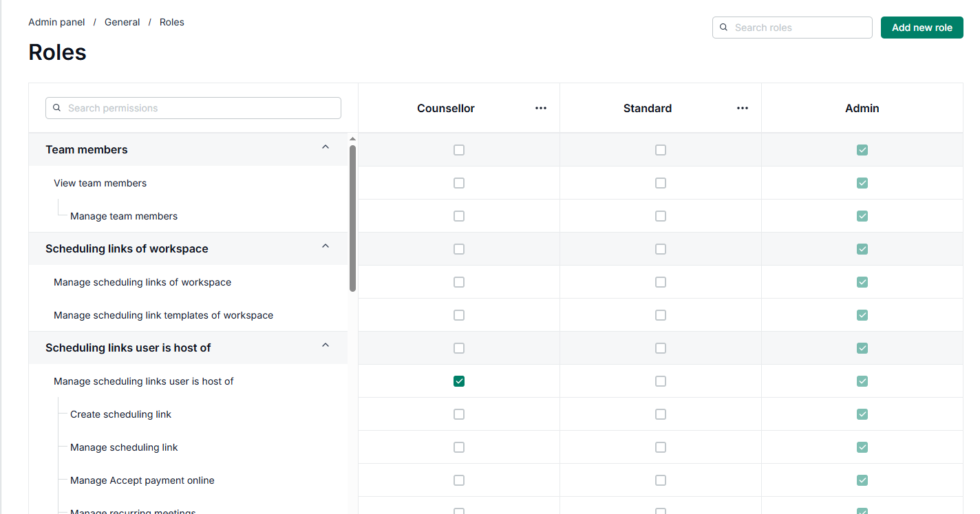This screenshot has height=514, width=980.
Task: Select the Create scheduling link label
Action: click(121, 414)
